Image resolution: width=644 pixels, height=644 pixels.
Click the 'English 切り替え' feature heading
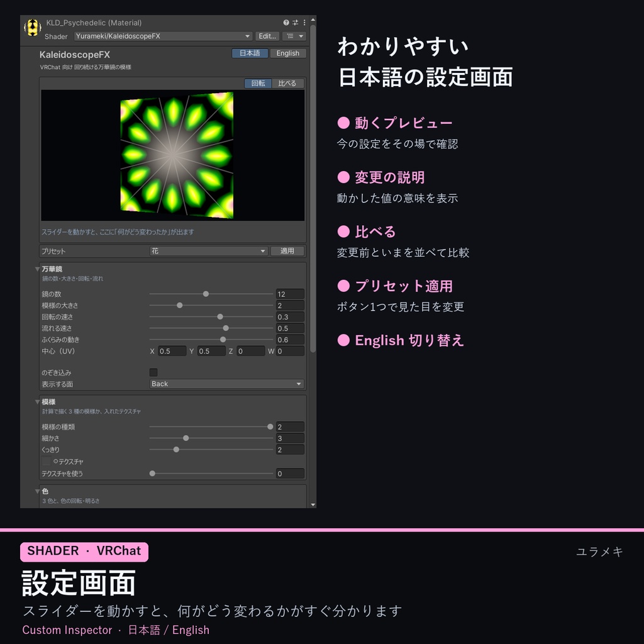pos(409,340)
